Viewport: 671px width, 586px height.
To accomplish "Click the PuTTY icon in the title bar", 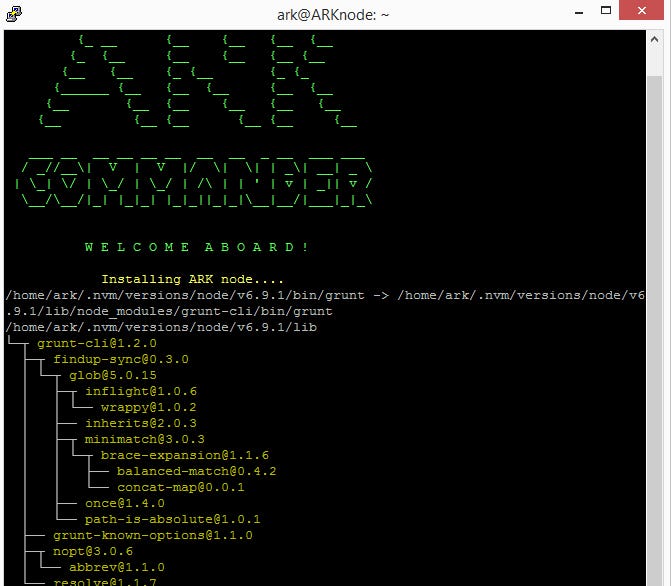I will 14,14.
